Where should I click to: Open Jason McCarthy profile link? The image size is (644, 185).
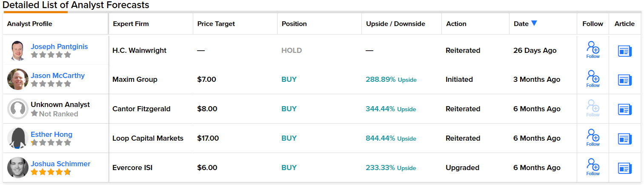(x=57, y=75)
